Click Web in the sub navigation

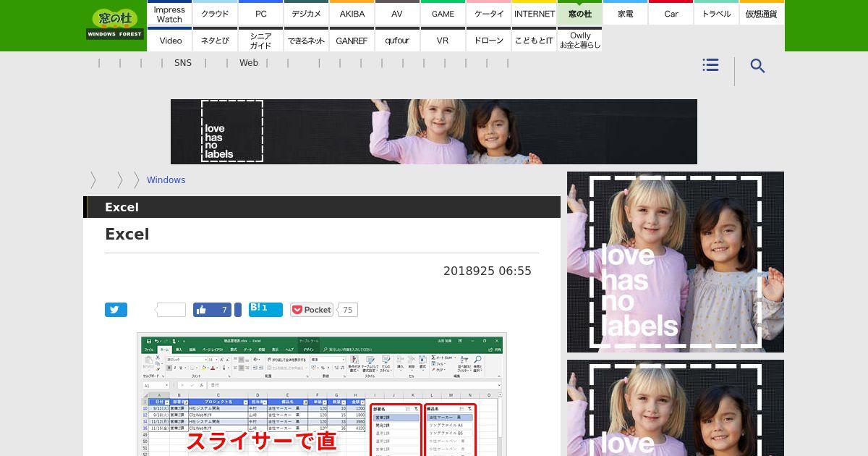coord(249,63)
